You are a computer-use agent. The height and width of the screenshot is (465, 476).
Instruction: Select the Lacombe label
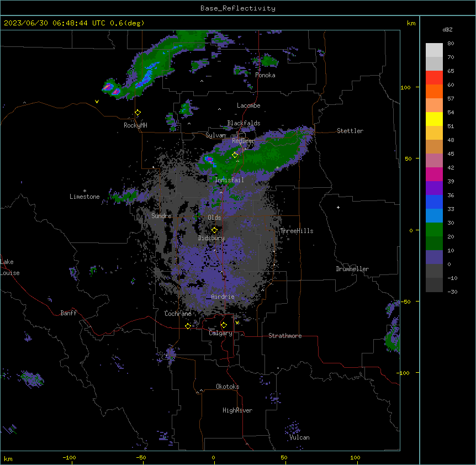(248, 105)
